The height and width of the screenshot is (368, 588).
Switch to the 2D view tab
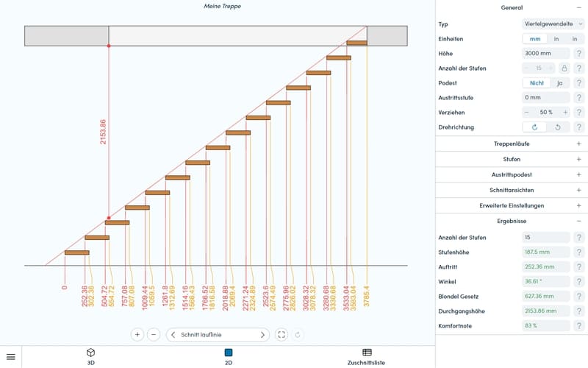tap(229, 357)
